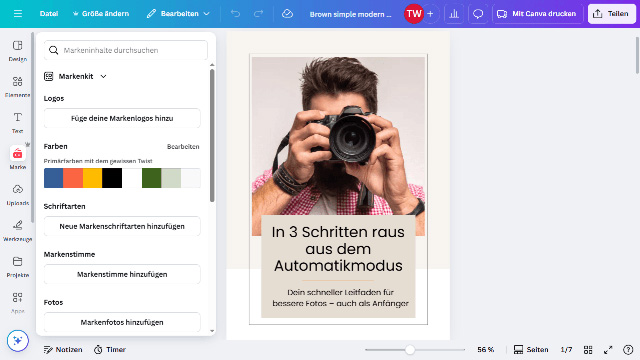Screen dimensions: 640x360
Task: Expand the Markenkit dropdown
Action: pyautogui.click(x=76, y=76)
